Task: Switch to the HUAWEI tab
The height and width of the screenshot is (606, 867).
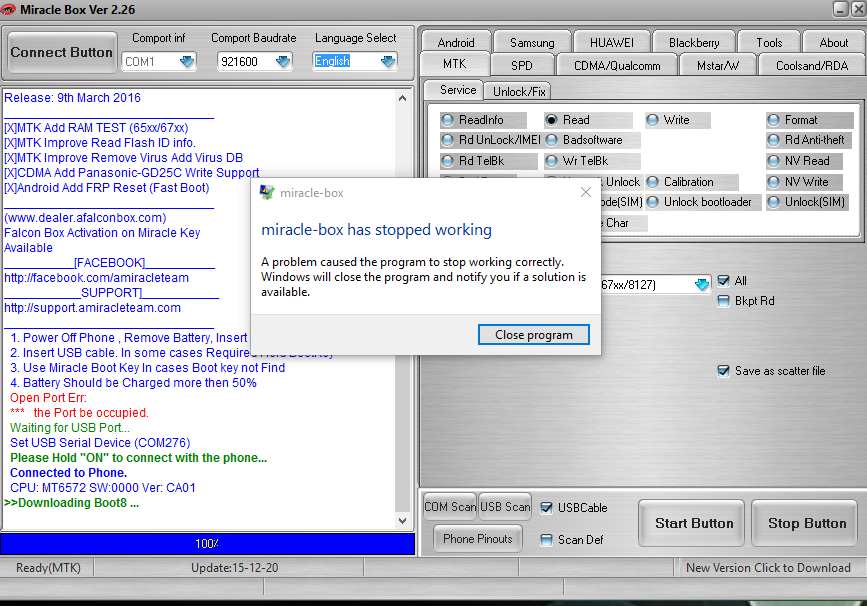Action: click(x=612, y=43)
